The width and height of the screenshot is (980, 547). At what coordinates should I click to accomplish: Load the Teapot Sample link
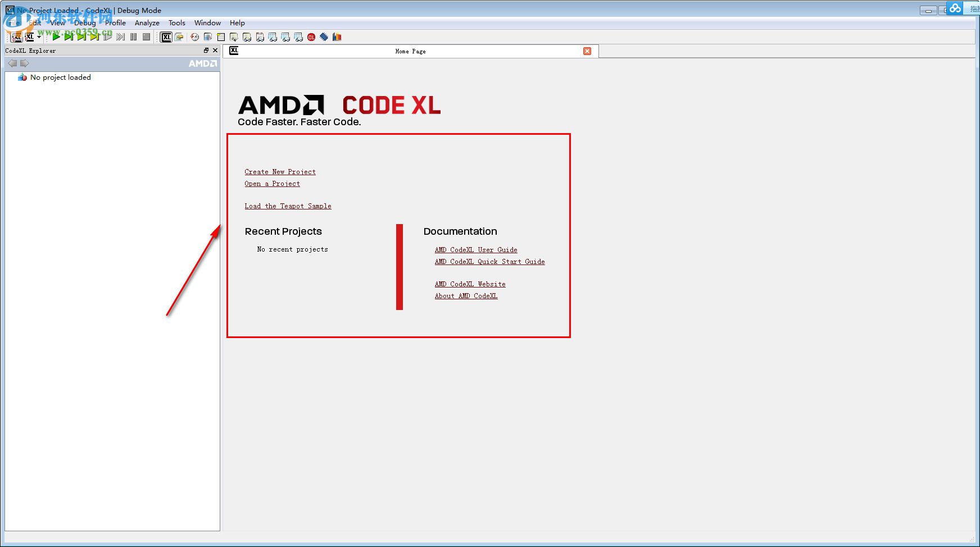coord(288,206)
